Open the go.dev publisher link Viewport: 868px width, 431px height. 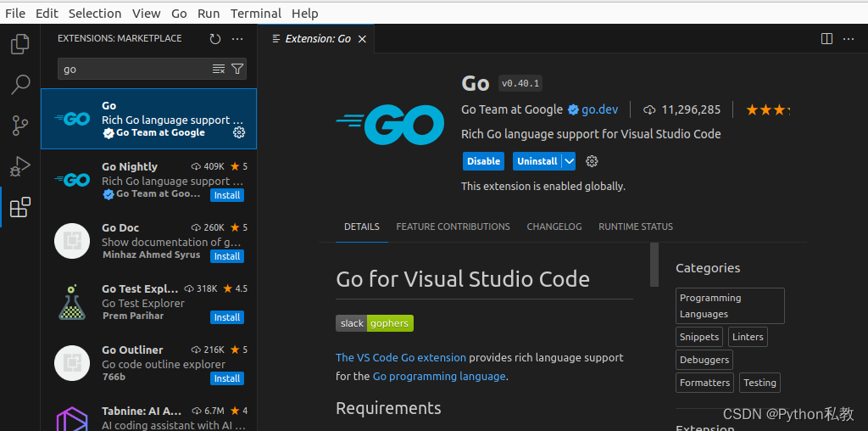click(x=599, y=109)
